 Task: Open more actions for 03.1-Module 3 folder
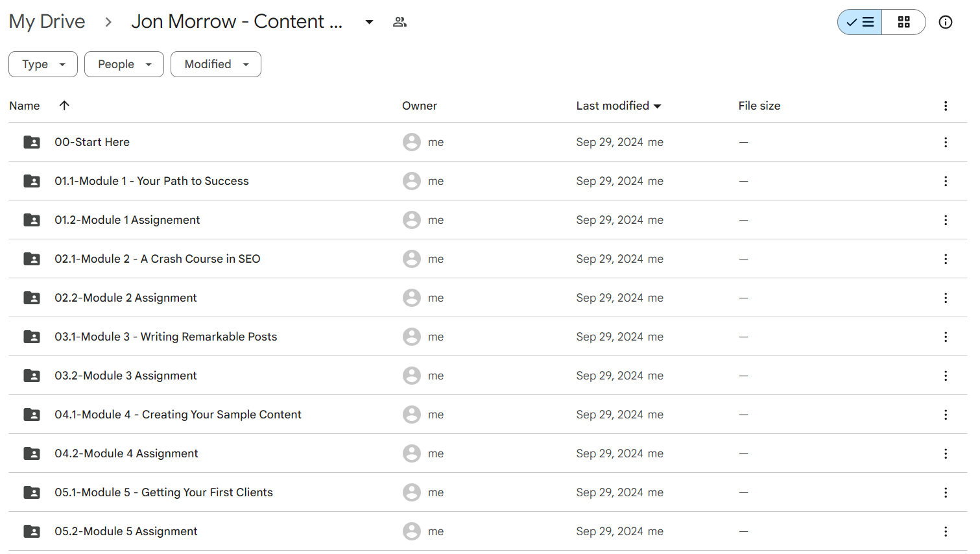[x=946, y=337]
